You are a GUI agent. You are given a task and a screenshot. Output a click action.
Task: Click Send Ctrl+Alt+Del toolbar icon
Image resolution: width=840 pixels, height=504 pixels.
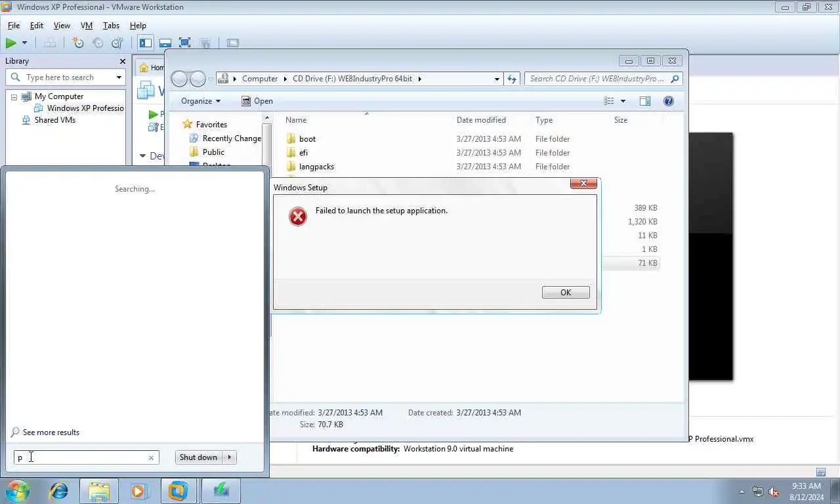(50, 43)
